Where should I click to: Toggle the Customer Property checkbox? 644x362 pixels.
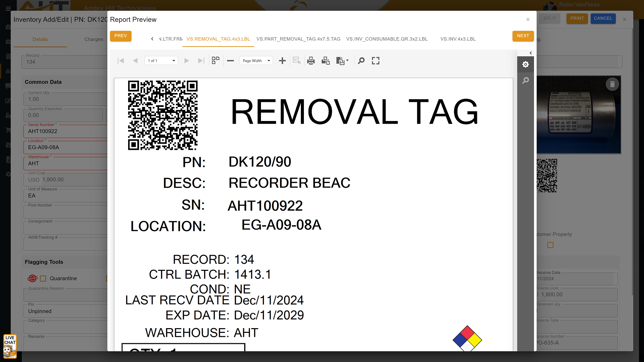pos(550,245)
